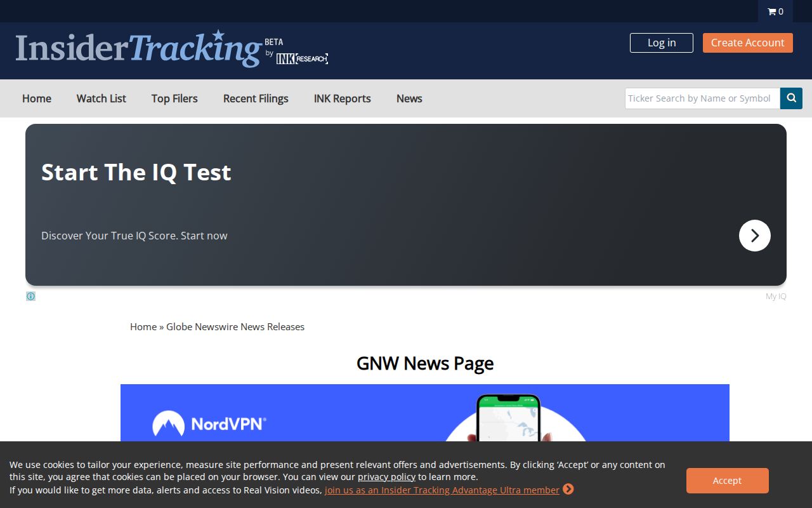The width and height of the screenshot is (812, 508).
Task: Go to Top Filers page
Action: [174, 98]
